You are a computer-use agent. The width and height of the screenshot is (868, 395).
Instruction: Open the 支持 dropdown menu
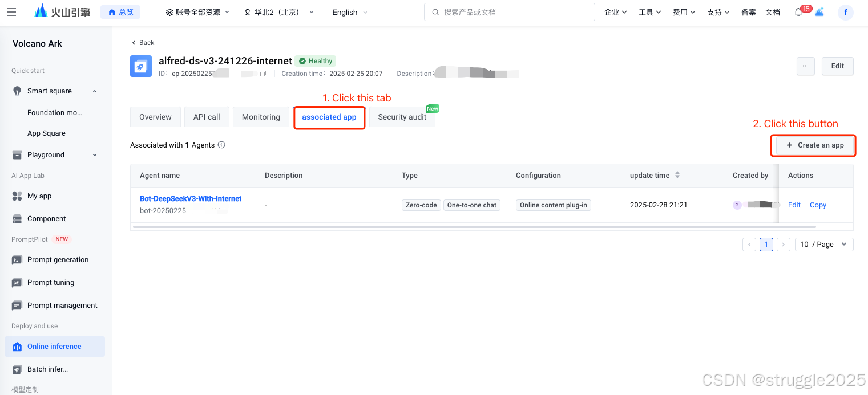click(718, 12)
